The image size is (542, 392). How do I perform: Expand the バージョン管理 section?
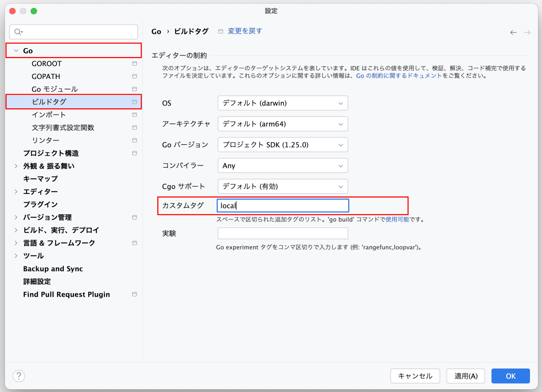click(x=16, y=217)
